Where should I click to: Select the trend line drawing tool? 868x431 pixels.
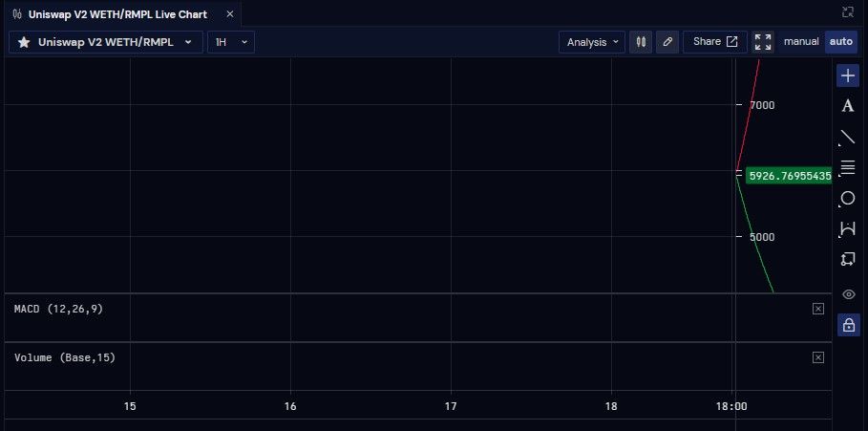pyautogui.click(x=848, y=137)
